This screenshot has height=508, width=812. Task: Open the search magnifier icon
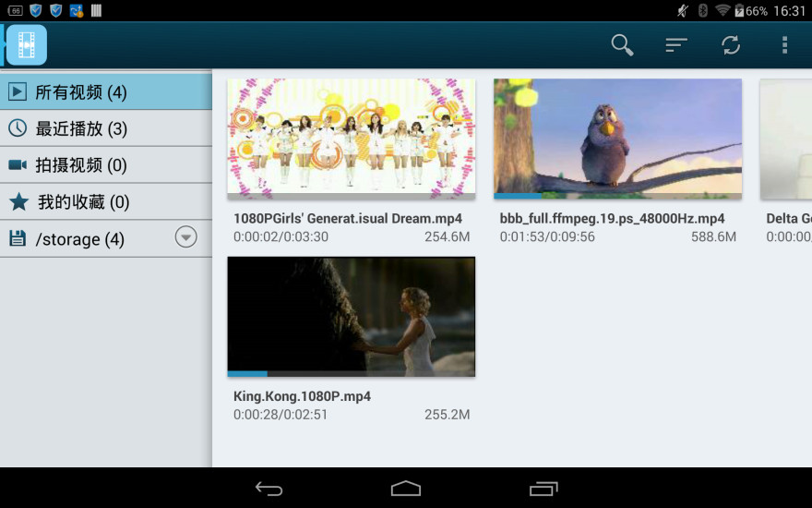tap(622, 44)
